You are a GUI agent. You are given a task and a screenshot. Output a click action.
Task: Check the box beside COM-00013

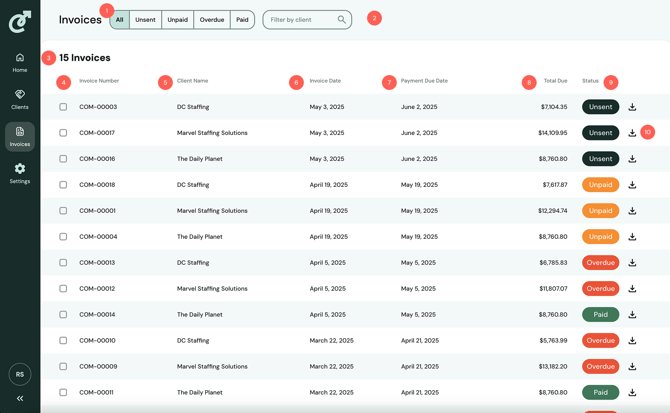click(63, 263)
